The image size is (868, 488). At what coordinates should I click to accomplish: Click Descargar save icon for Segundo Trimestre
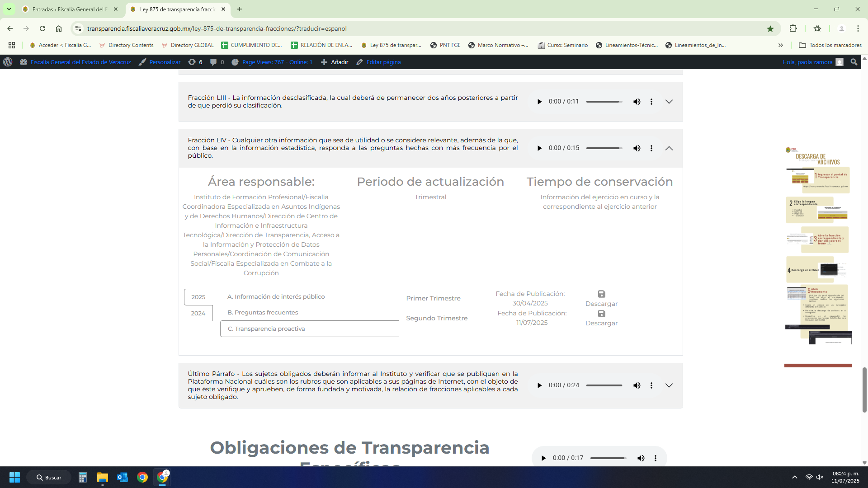click(601, 314)
